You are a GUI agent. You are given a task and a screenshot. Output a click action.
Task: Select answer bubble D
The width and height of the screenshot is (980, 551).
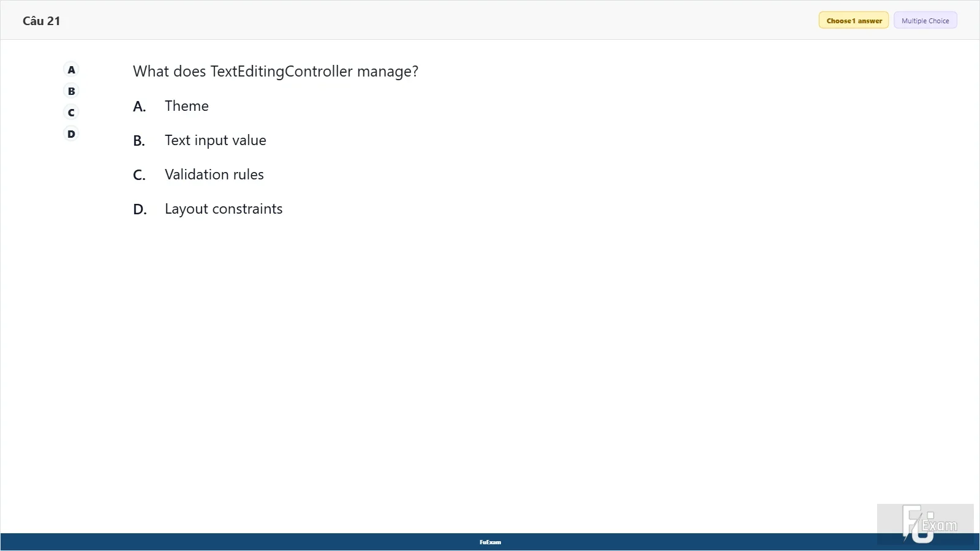72,134
